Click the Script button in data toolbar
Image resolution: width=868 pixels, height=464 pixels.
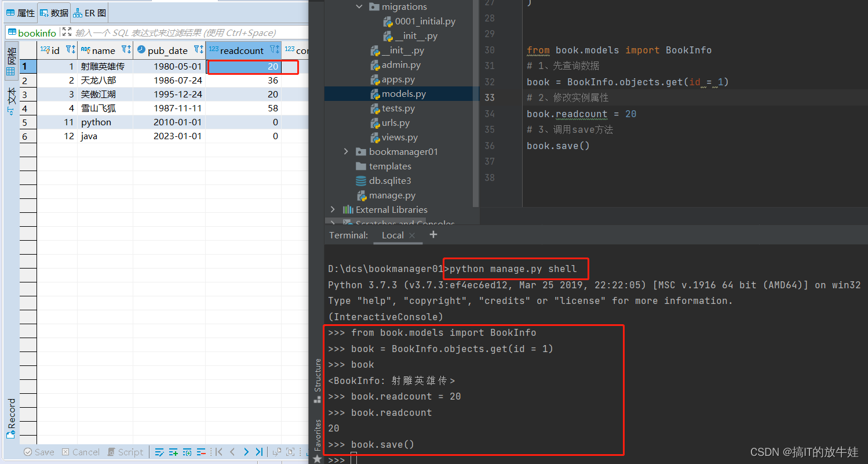pyautogui.click(x=125, y=452)
